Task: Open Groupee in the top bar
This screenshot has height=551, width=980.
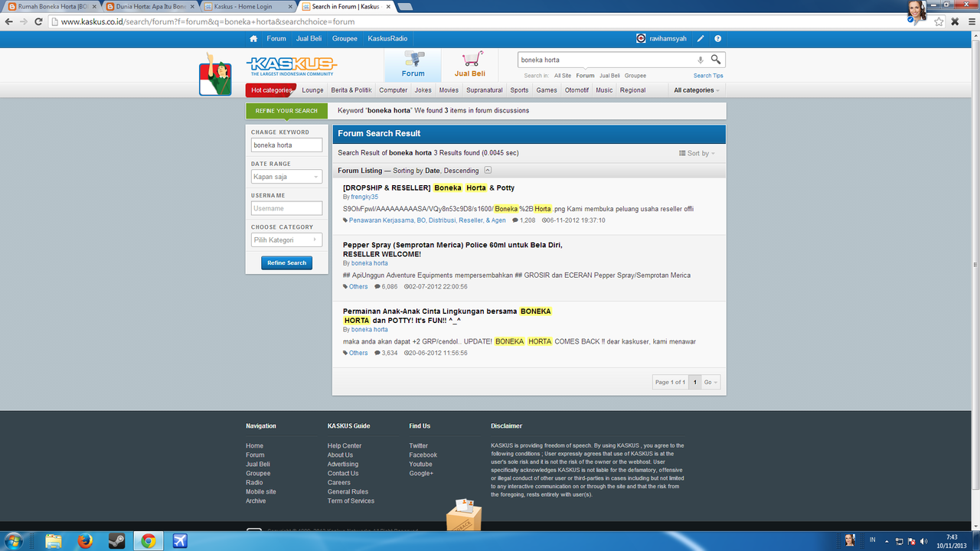Action: (345, 38)
